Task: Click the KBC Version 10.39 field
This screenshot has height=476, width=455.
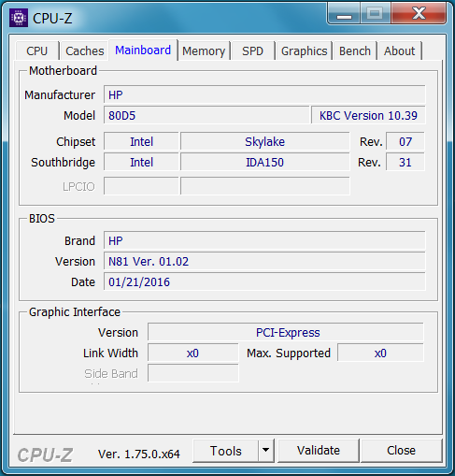Action: point(368,115)
